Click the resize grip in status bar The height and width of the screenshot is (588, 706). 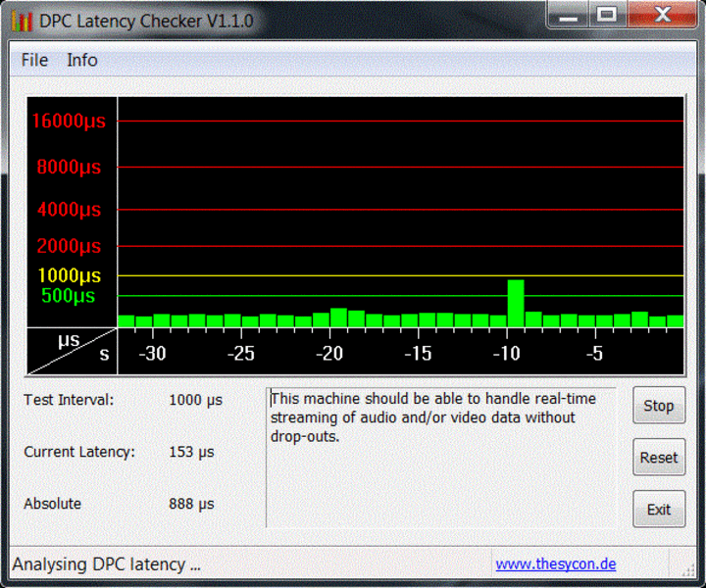687,570
